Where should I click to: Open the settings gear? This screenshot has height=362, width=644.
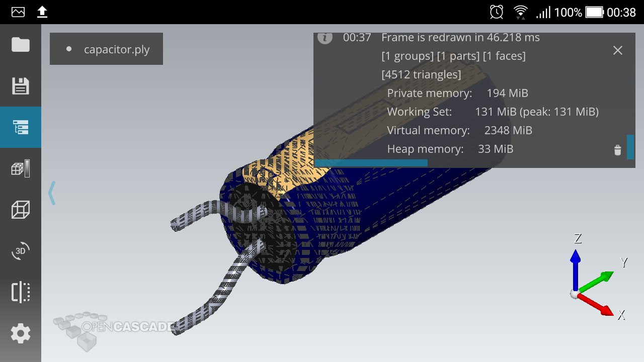click(x=21, y=333)
